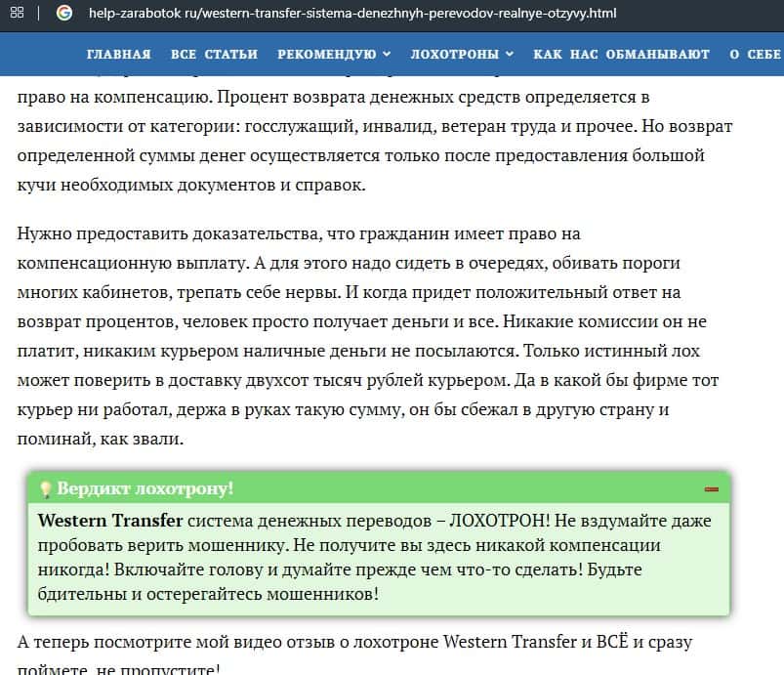
Task: Click text 'поминай, как звали.'
Action: click(101, 439)
